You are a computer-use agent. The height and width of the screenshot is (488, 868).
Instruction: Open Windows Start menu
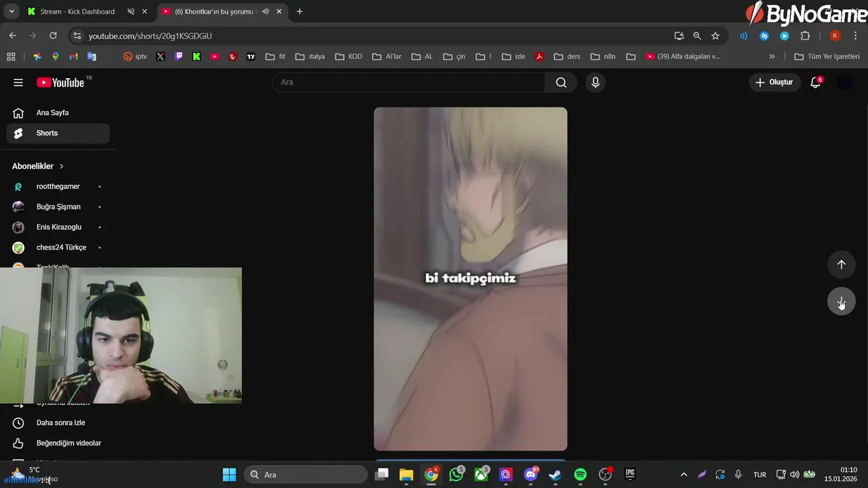click(x=229, y=474)
